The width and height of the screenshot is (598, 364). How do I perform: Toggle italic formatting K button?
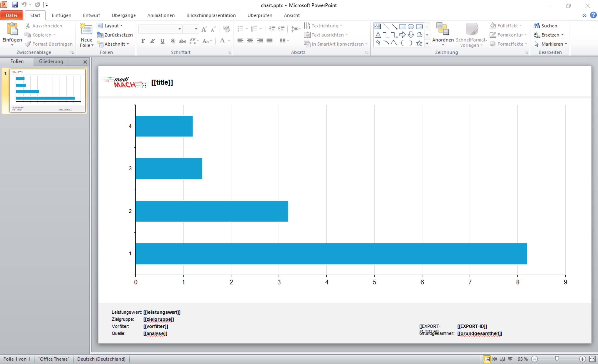tap(153, 41)
